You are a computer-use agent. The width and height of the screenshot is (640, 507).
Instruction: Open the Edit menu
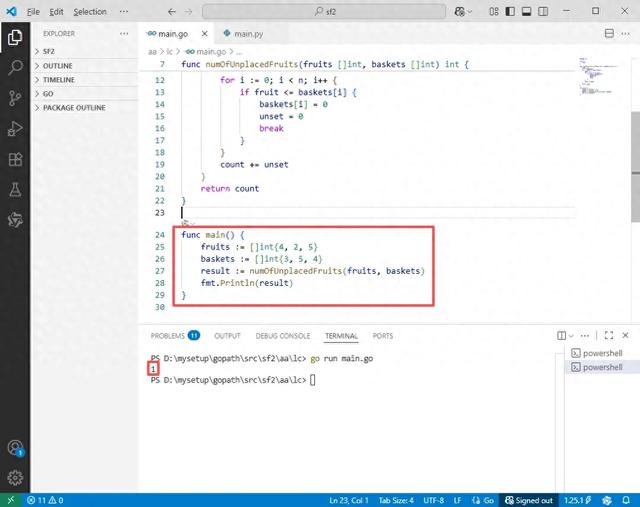click(x=56, y=12)
